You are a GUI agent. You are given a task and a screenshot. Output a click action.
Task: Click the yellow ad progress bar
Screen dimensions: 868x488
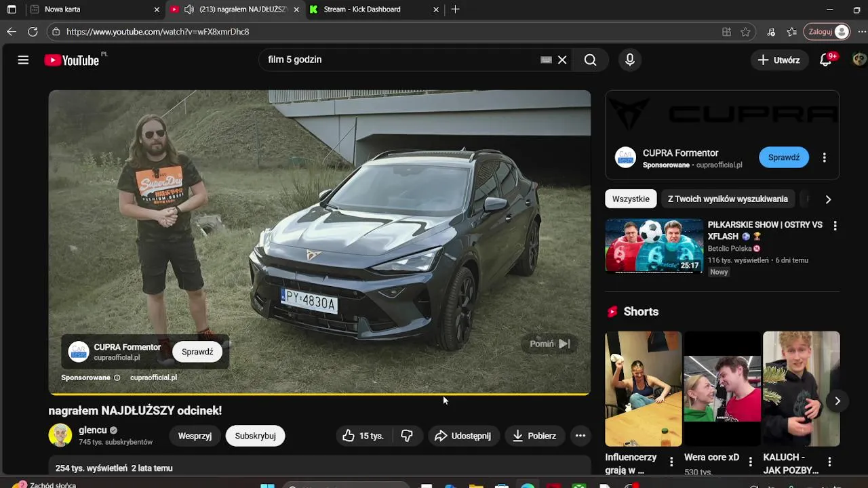(319, 394)
